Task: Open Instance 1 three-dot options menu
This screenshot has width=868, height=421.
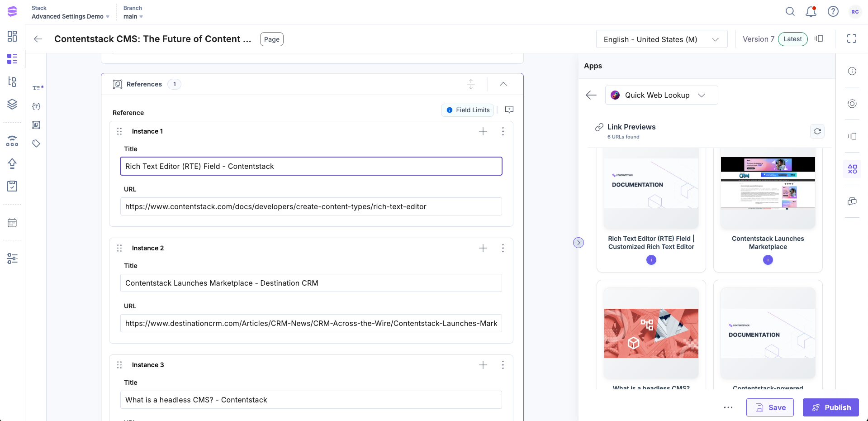Action: point(503,131)
